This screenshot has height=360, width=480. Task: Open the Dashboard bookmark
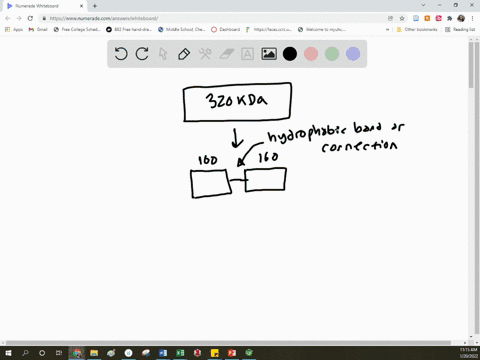coord(226,29)
